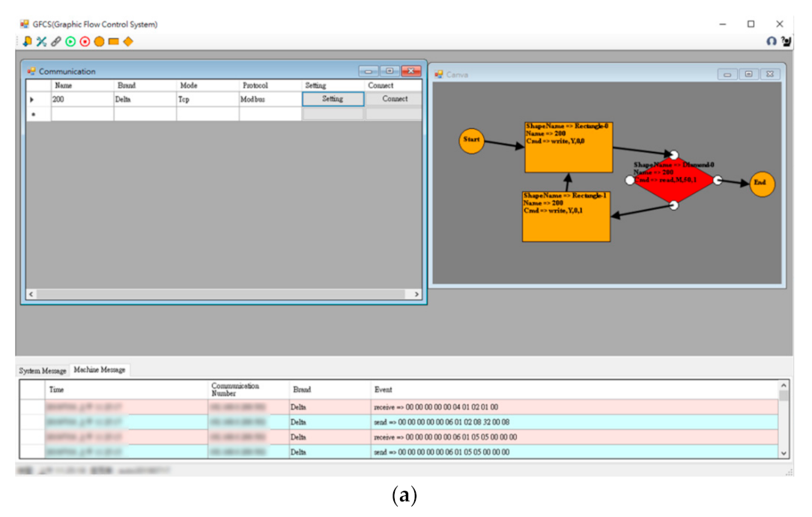The height and width of the screenshot is (517, 812).
Task: Select the orange circle shape tool
Action: point(99,42)
